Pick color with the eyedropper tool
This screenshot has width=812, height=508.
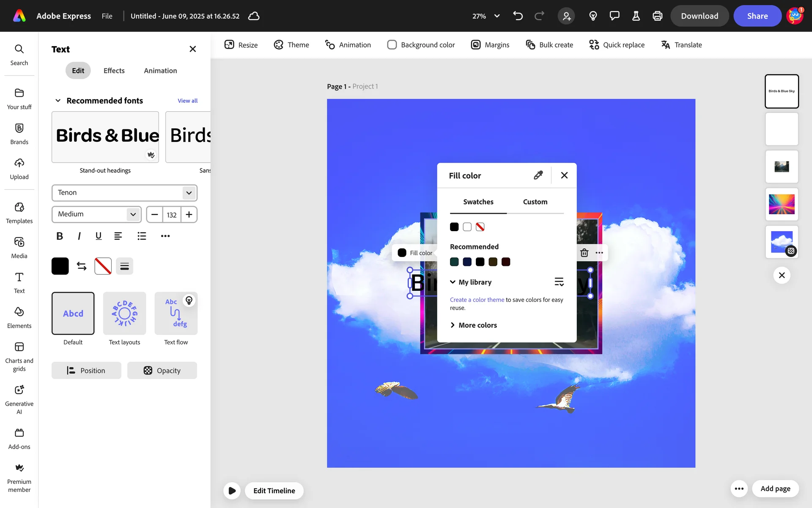click(x=538, y=175)
